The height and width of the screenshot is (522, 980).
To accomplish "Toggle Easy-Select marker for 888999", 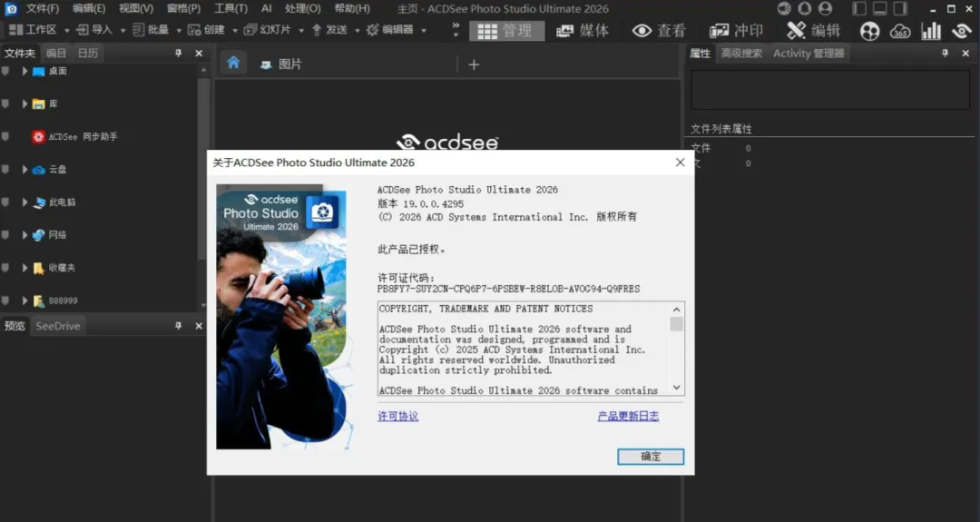I will coord(5,300).
